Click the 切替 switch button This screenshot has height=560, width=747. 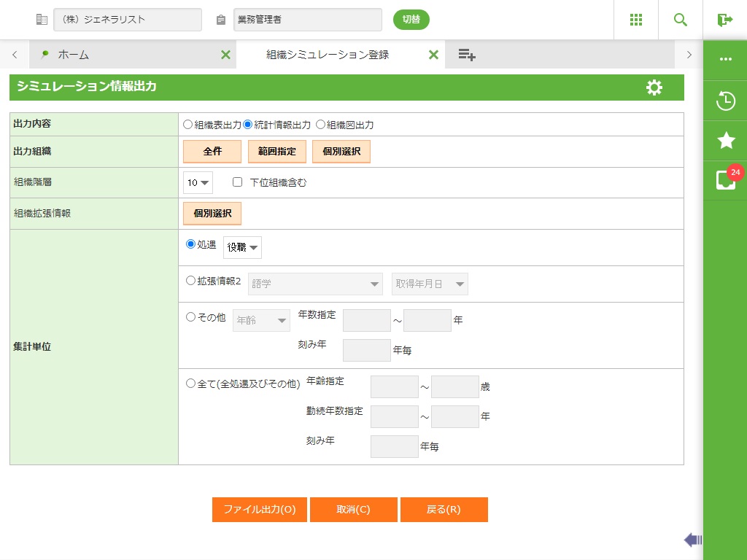(x=411, y=20)
